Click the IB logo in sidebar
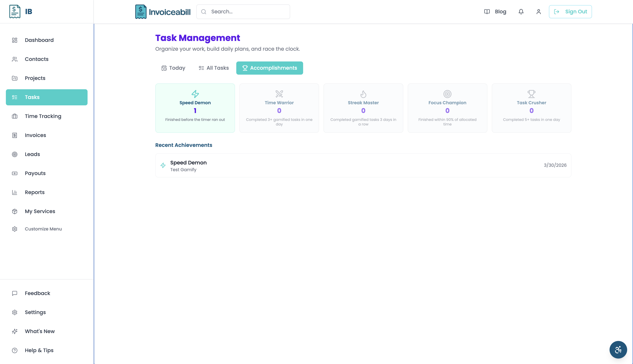This screenshot has width=633, height=364. tap(21, 12)
